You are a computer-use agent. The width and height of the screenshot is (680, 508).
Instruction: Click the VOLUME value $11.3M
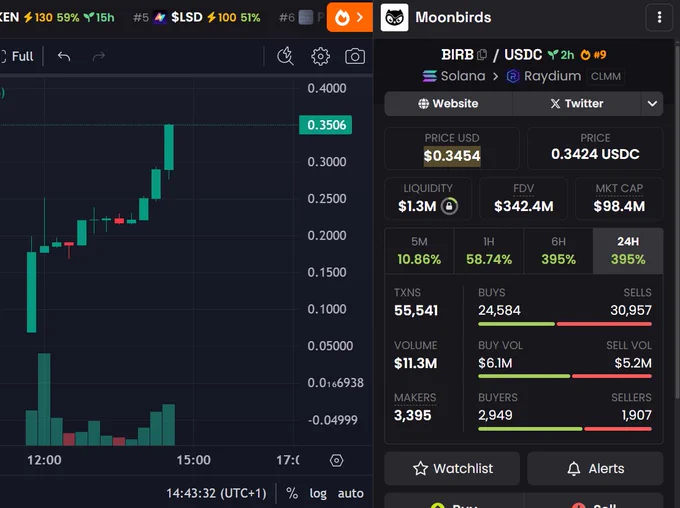point(415,363)
